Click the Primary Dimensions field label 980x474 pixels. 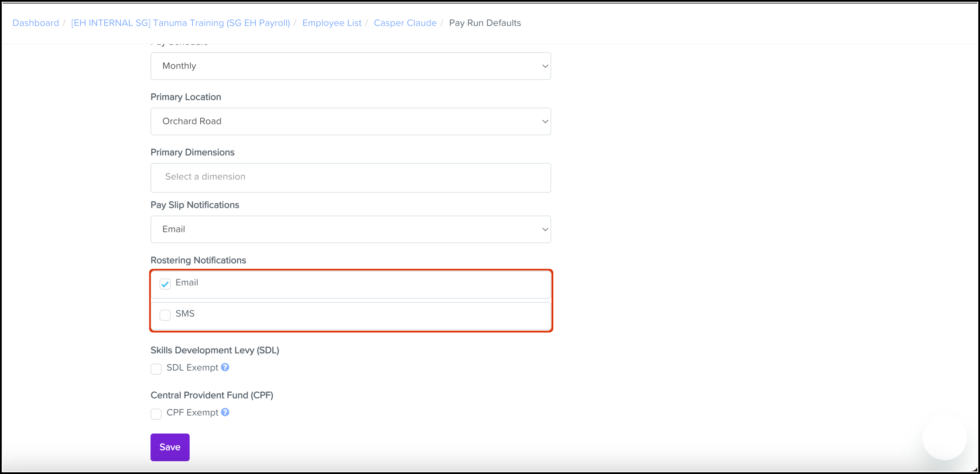192,152
